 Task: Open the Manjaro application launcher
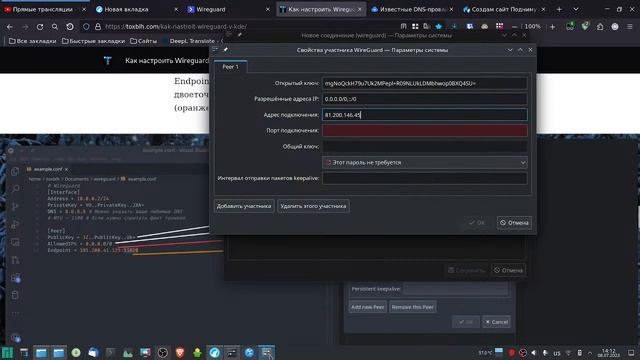pos(7,353)
